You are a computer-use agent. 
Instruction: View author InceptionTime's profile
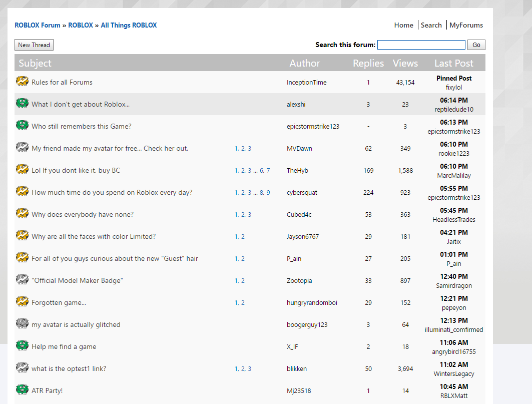pyautogui.click(x=306, y=82)
